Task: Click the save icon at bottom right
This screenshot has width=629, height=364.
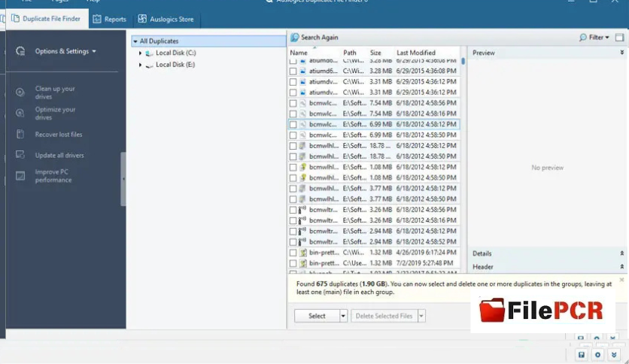Action: click(582, 355)
